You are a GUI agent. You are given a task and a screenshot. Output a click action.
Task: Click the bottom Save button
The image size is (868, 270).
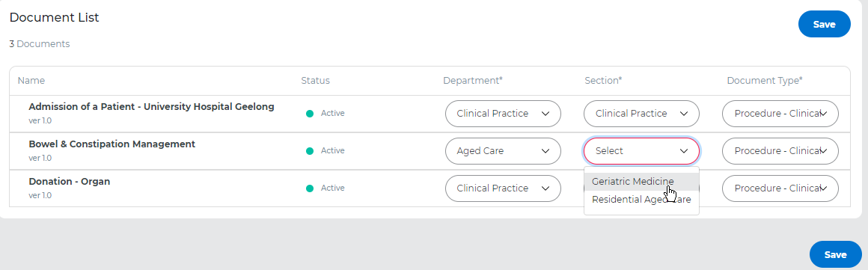[x=835, y=254]
